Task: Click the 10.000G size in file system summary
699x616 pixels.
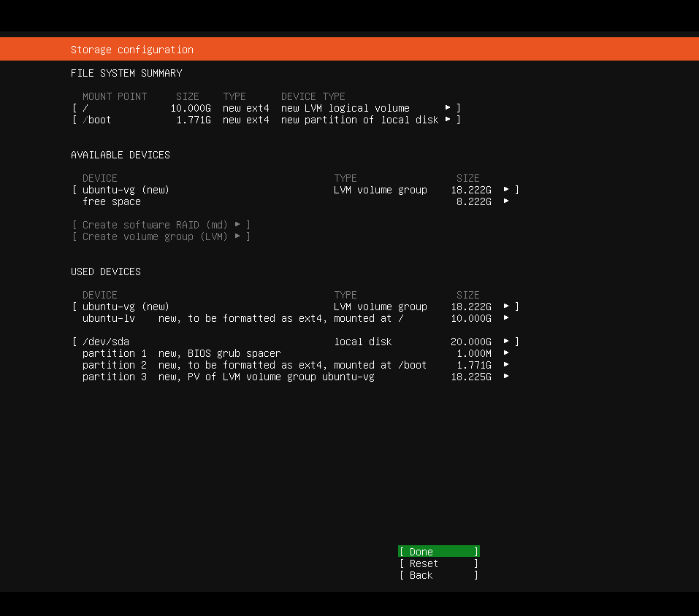Action: [191, 108]
